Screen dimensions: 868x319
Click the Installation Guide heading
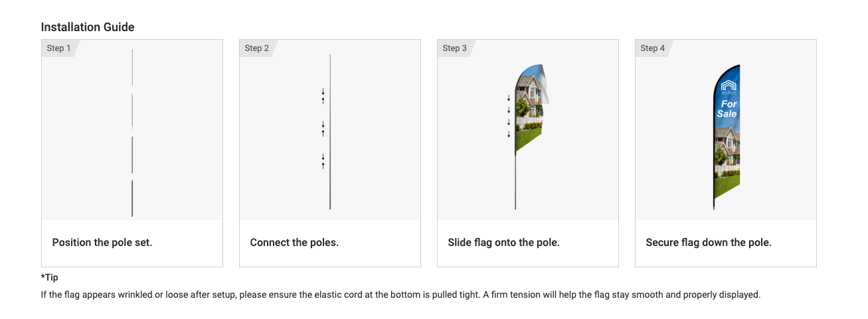(x=88, y=27)
